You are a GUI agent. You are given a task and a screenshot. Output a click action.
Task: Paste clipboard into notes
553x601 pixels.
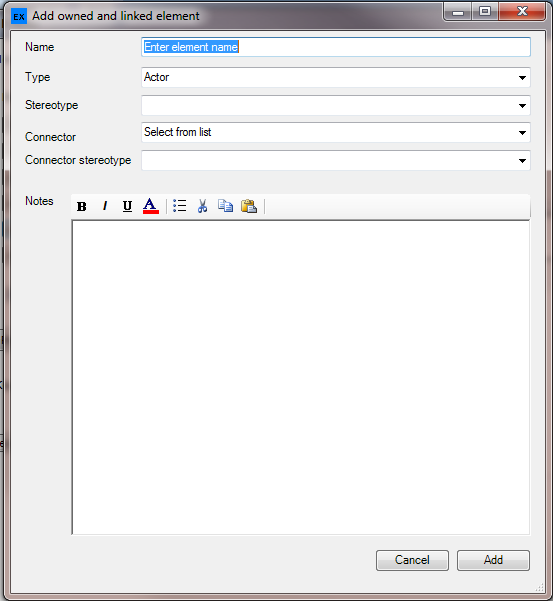pyautogui.click(x=249, y=206)
